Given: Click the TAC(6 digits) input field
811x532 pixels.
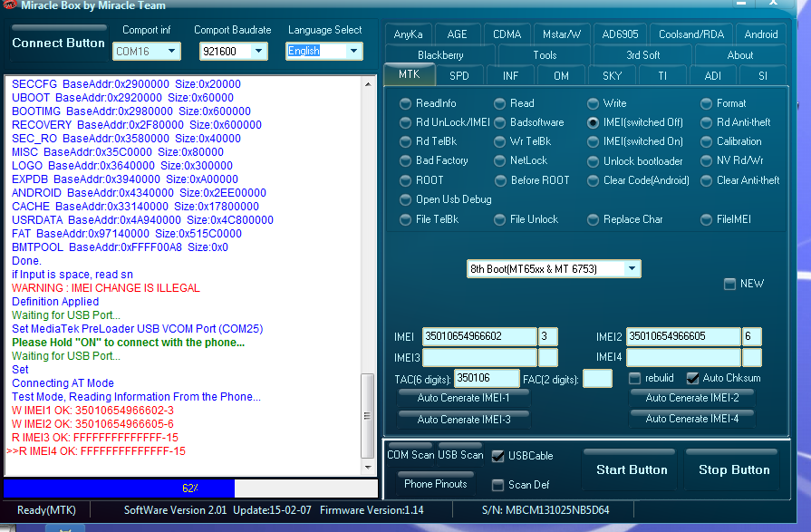Looking at the screenshot, I should coord(487,378).
